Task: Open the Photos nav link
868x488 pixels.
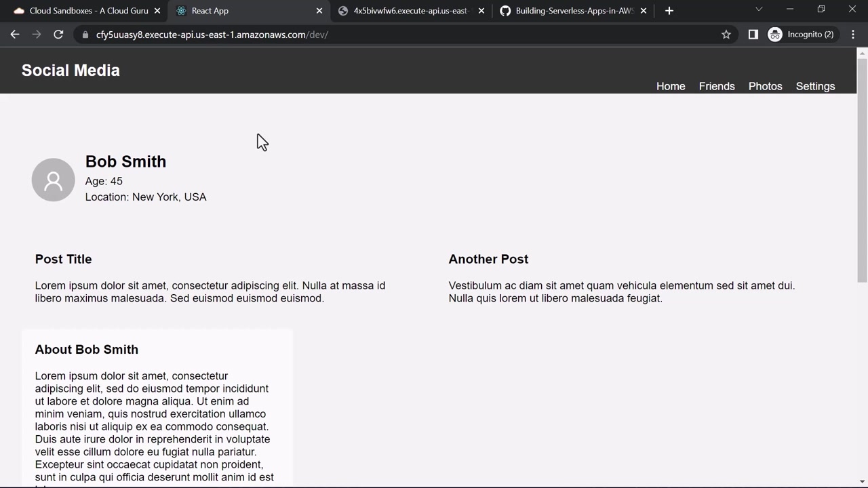Action: (766, 86)
